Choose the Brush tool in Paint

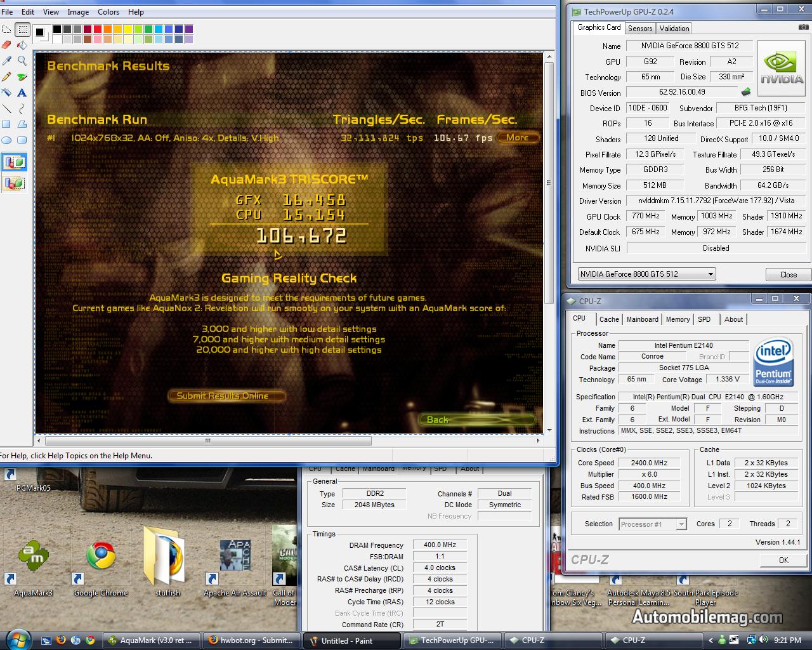[23, 77]
